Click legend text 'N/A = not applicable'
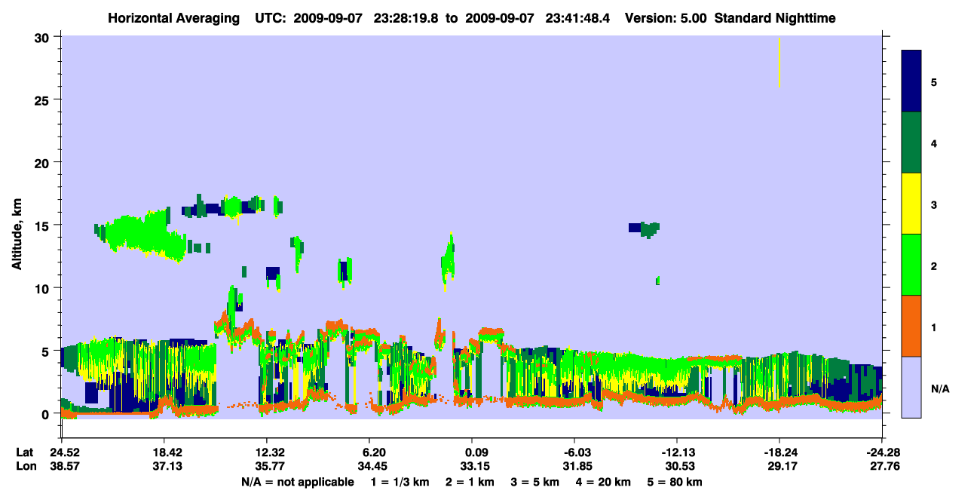This screenshot has height=503, width=980. [297, 482]
